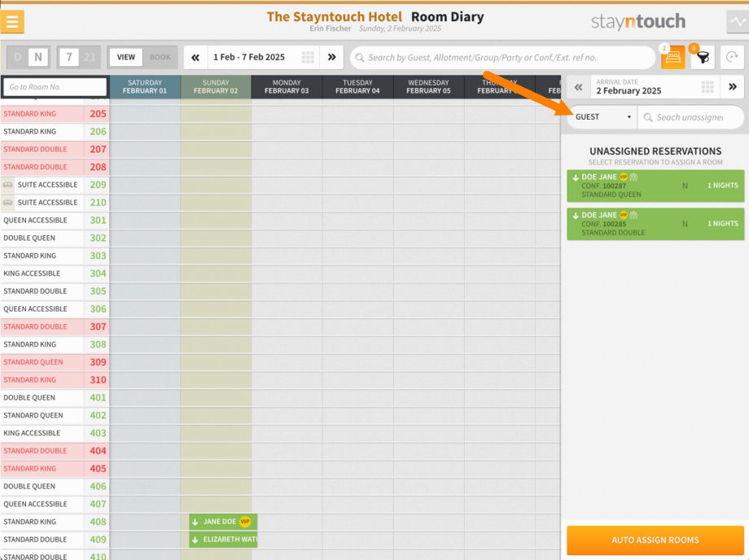The height and width of the screenshot is (560, 749).
Task: Go to previous week with double-left arrow
Action: (x=195, y=57)
